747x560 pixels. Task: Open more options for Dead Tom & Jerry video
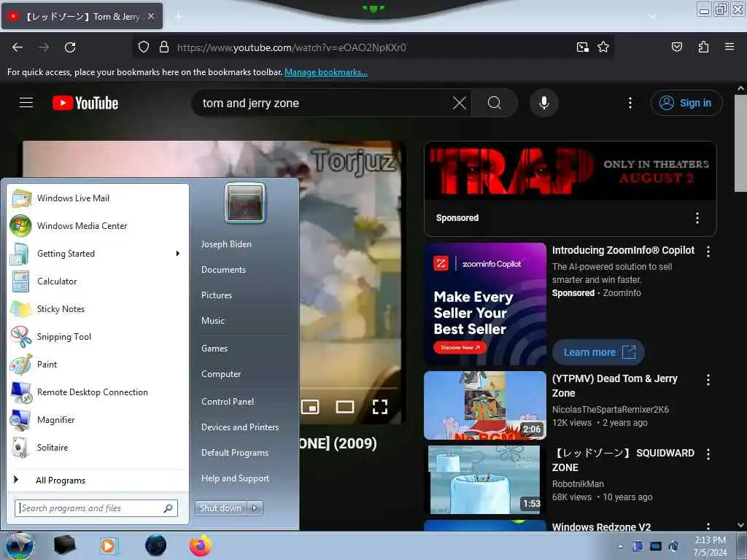tap(708, 379)
